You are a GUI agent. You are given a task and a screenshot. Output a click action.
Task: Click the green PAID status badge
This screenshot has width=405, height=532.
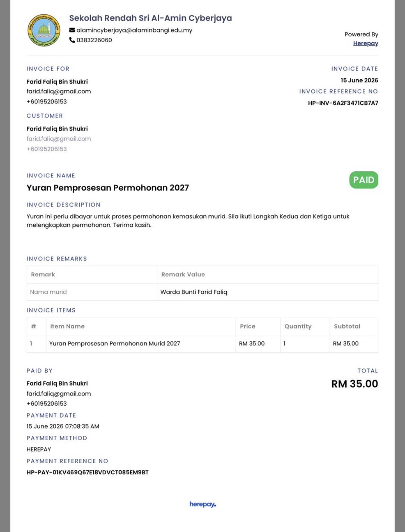pos(364,180)
